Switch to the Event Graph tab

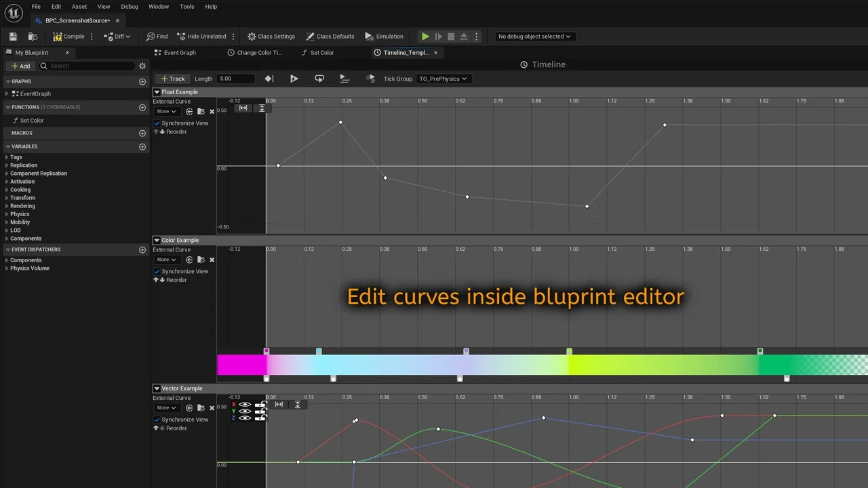point(179,53)
